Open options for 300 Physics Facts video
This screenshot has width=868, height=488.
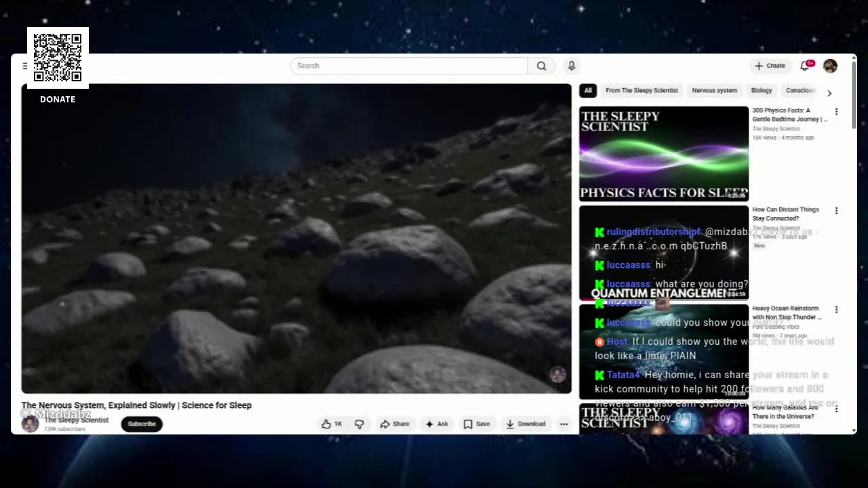836,112
